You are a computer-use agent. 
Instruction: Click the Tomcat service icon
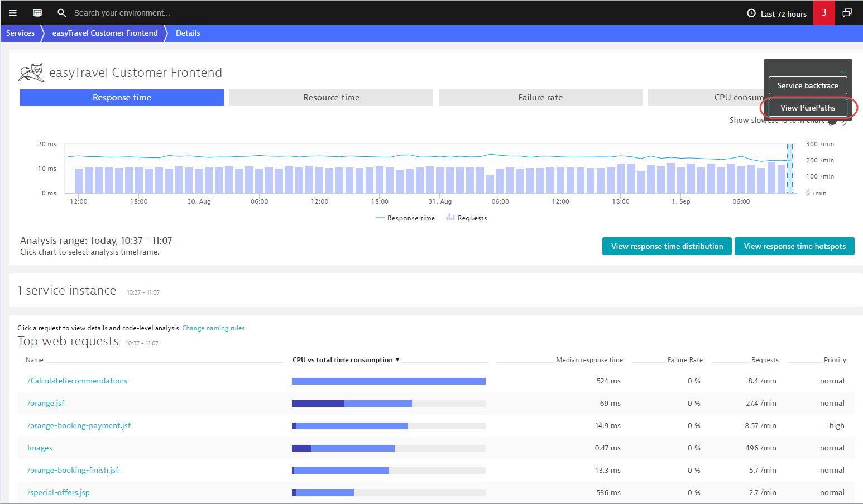tap(31, 73)
